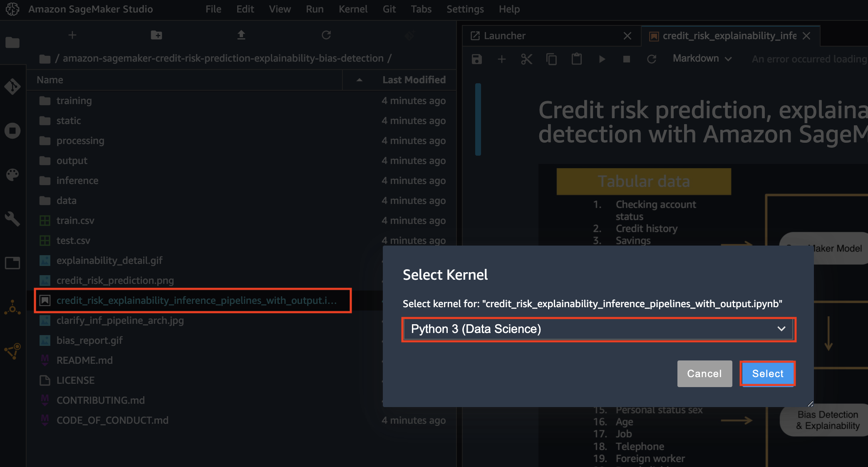
Task: Expand the Markdown cell type dropdown
Action: (x=702, y=59)
